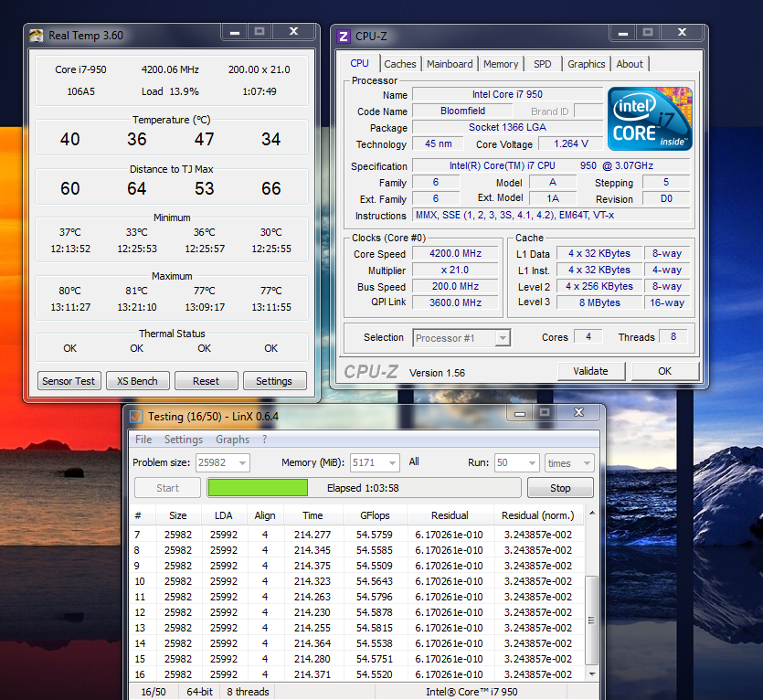763x700 pixels.
Task: Close the CPU-Z window
Action: pyautogui.click(x=683, y=33)
